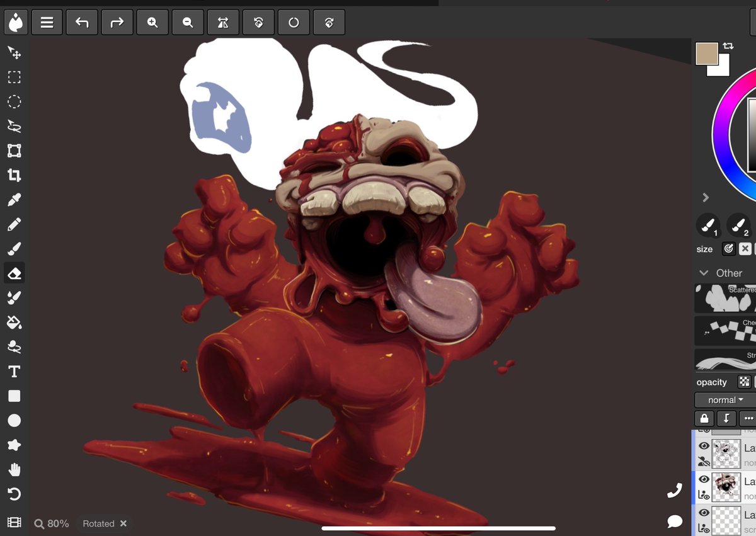Select the Crop tool
Image resolution: width=756 pixels, height=536 pixels.
[x=14, y=175]
